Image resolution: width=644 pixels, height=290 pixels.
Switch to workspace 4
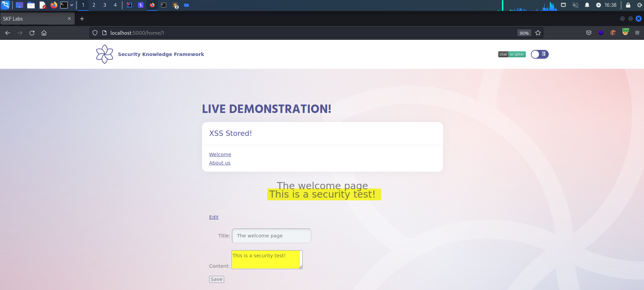pyautogui.click(x=115, y=5)
